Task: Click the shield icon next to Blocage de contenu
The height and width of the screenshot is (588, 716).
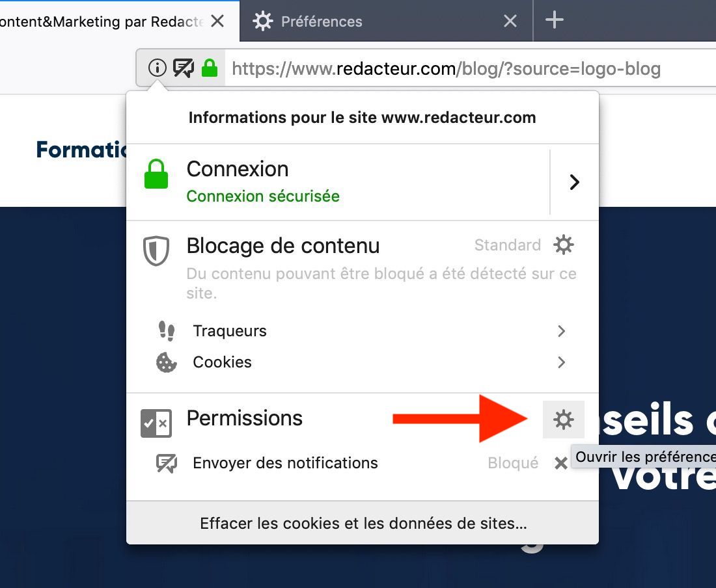Action: click(x=156, y=252)
